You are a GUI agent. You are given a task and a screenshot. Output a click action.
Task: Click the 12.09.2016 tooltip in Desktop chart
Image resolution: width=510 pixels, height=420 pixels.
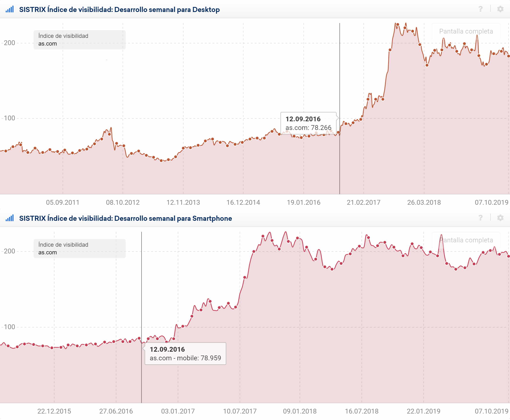click(x=308, y=123)
